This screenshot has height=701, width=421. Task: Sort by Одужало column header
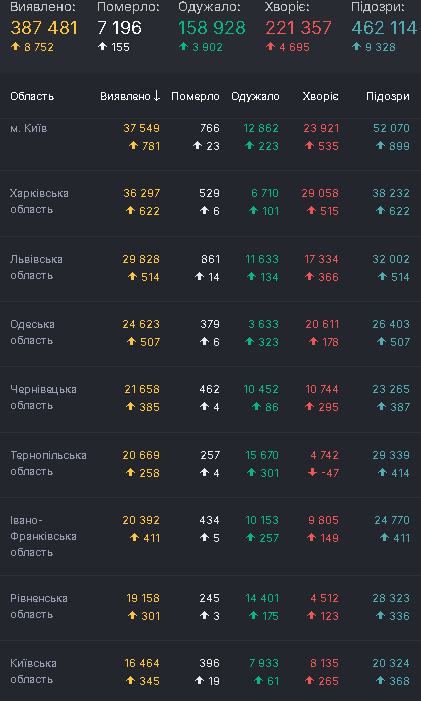pos(255,96)
